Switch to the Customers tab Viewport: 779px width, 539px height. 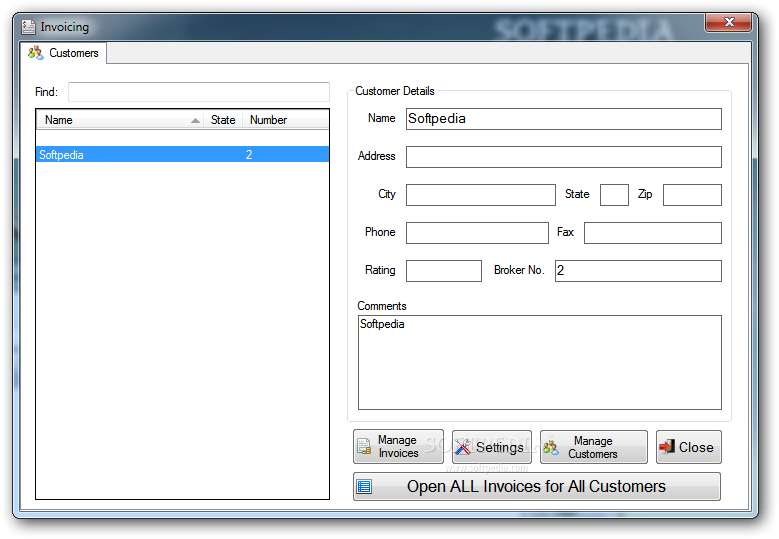click(x=64, y=53)
